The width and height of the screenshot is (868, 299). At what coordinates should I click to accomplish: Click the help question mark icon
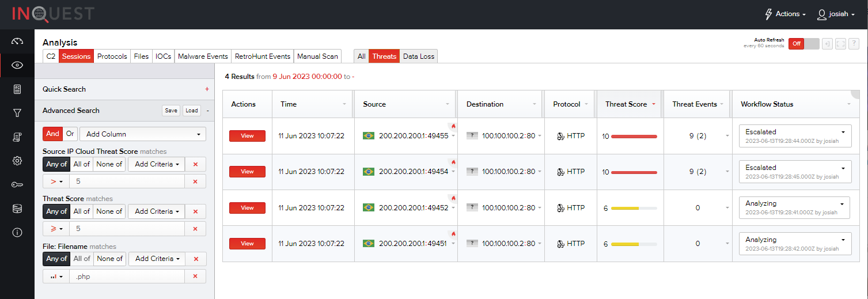coord(854,44)
